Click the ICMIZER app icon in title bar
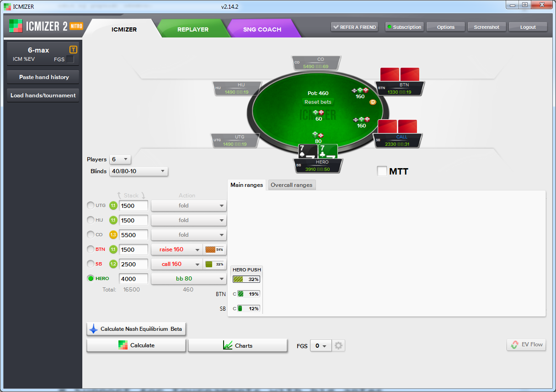 7,6
